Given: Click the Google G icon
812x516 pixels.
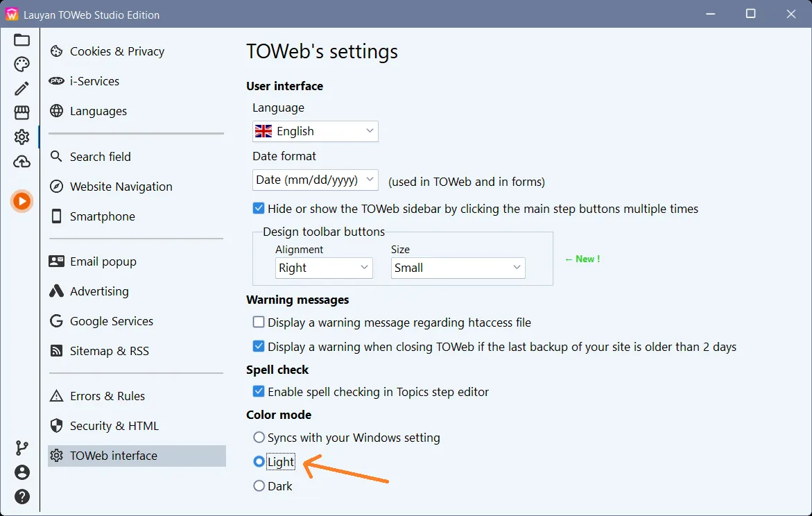Looking at the screenshot, I should coord(56,320).
